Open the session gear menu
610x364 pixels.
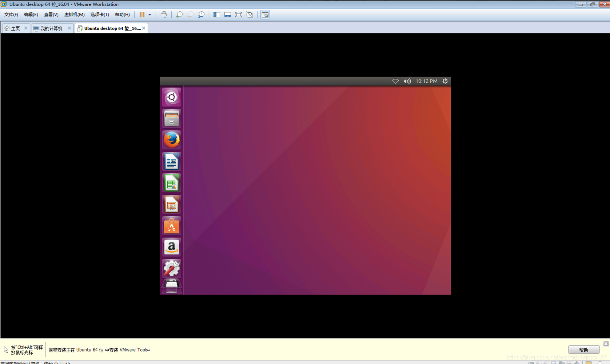(445, 81)
